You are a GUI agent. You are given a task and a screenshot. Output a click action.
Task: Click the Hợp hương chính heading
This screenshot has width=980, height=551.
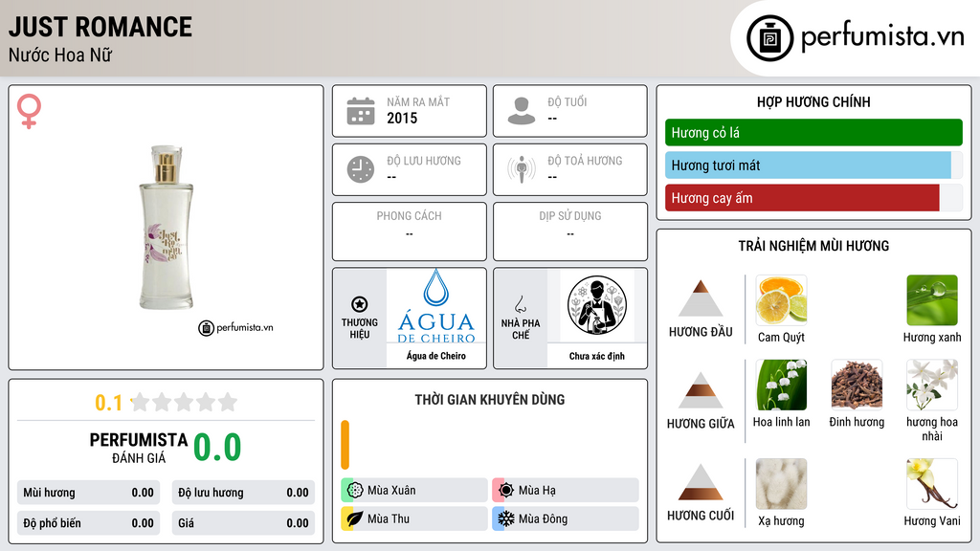813,101
